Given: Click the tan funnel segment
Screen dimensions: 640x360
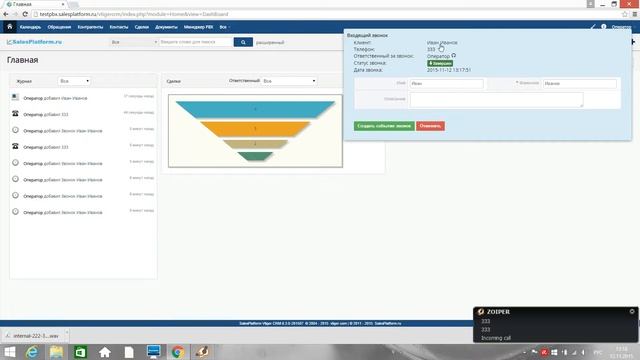Looking at the screenshot, I should point(255,144).
